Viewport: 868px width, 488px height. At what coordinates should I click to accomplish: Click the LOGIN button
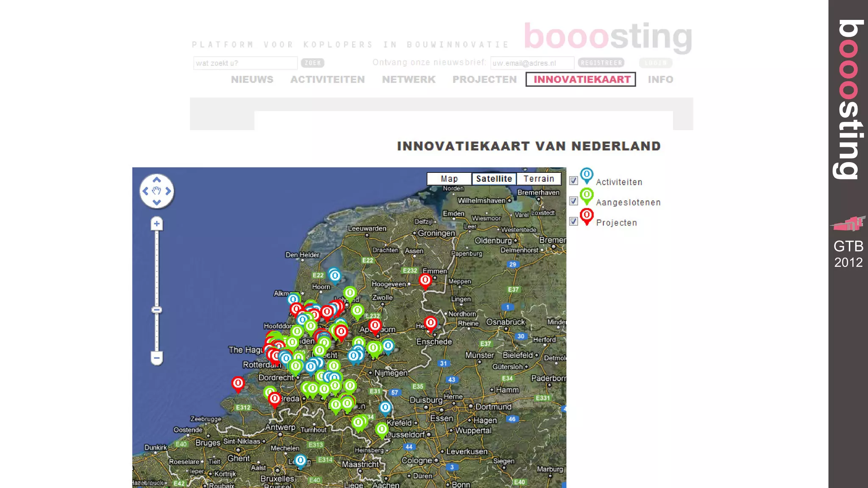point(656,63)
